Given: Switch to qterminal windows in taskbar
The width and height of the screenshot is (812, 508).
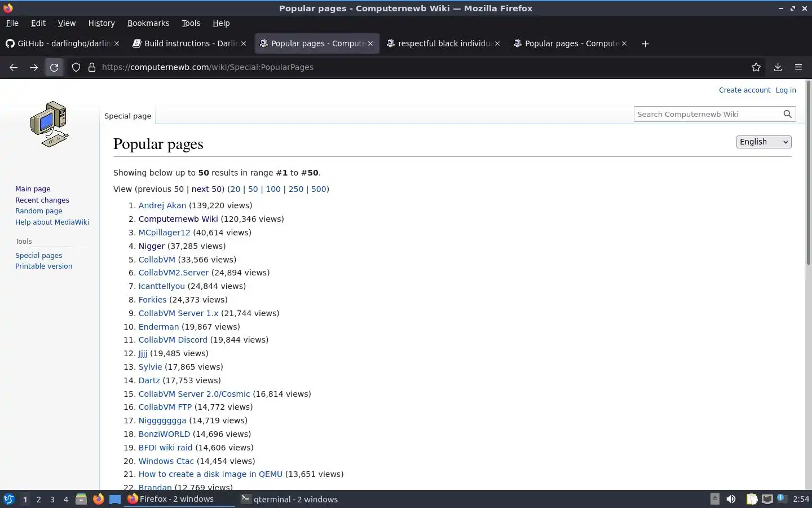Looking at the screenshot, I should tap(289, 499).
